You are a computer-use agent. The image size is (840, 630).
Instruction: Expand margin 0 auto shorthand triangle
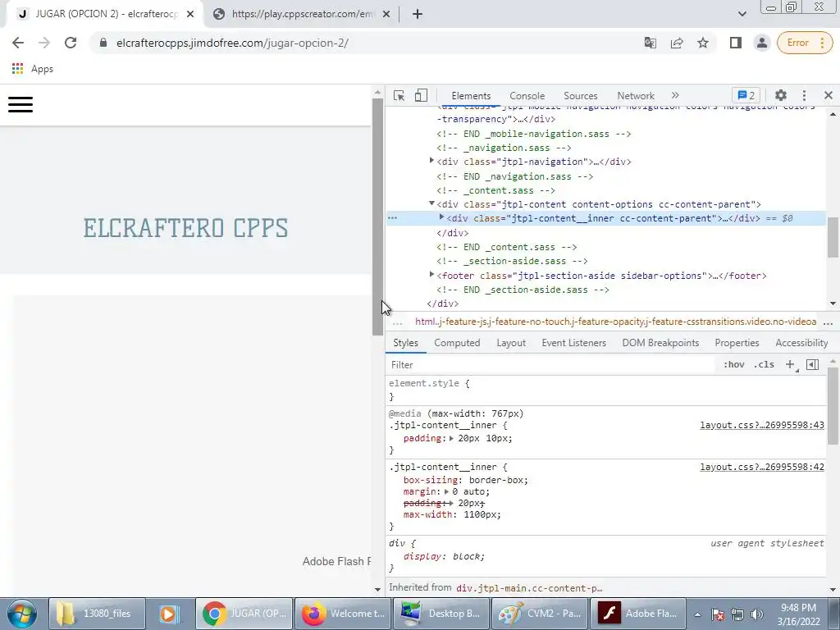click(x=446, y=491)
